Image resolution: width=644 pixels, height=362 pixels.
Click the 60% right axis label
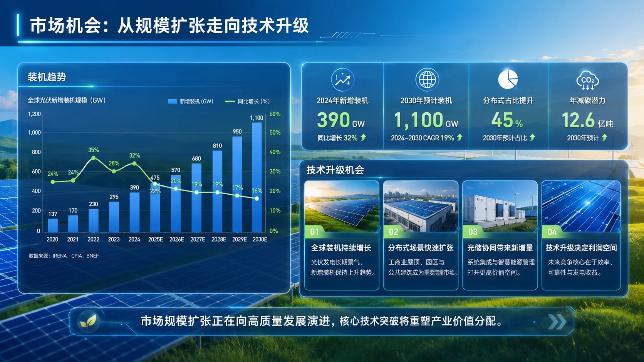point(275,114)
